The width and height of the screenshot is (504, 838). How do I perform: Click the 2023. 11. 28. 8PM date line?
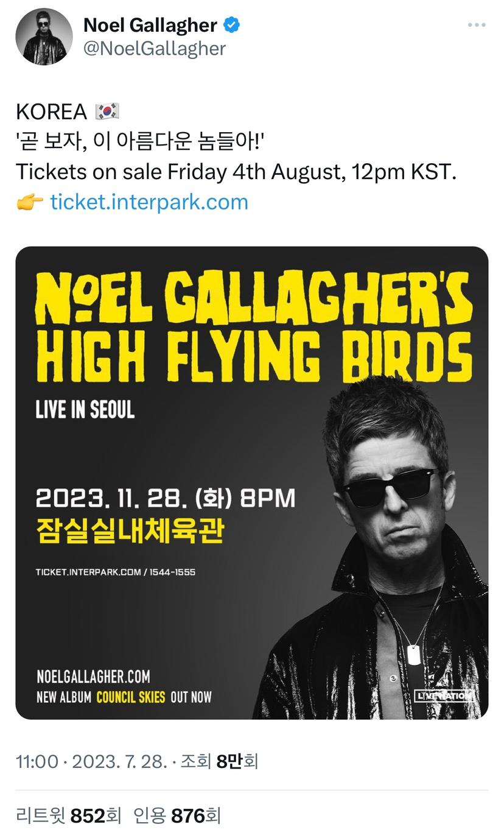[x=166, y=498]
